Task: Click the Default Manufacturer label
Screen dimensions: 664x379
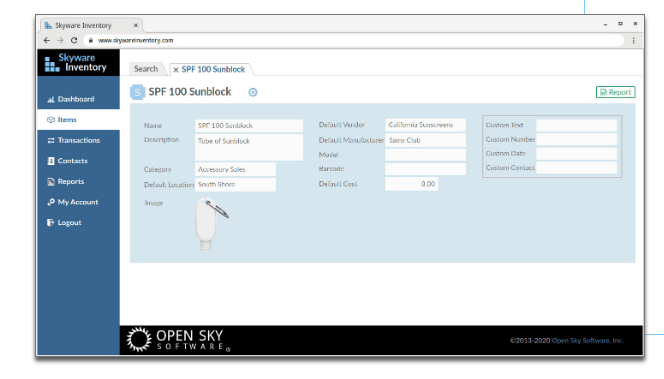Action: click(x=351, y=140)
